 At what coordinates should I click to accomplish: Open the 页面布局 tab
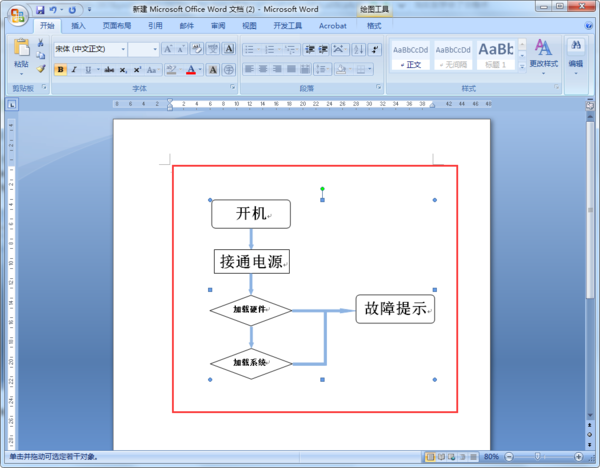117,26
